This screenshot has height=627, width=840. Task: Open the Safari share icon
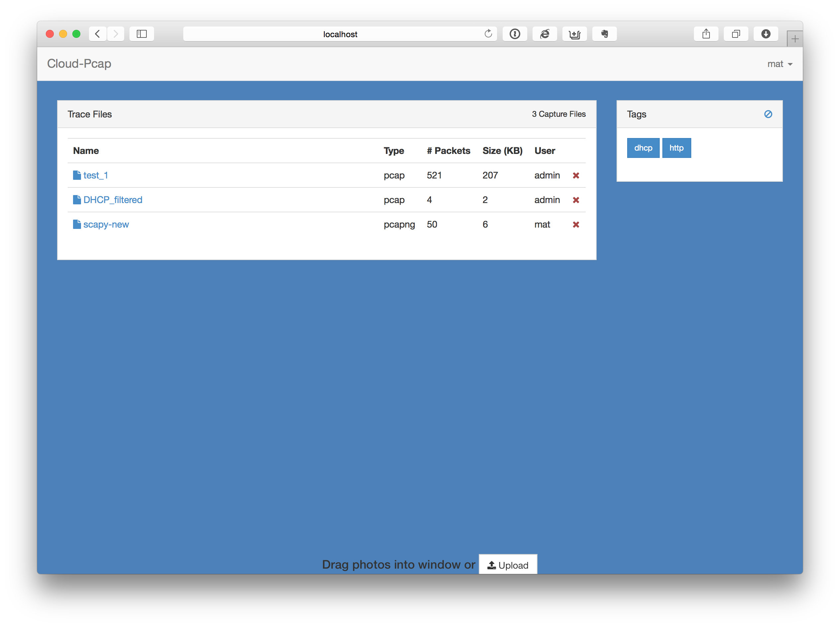(x=706, y=34)
